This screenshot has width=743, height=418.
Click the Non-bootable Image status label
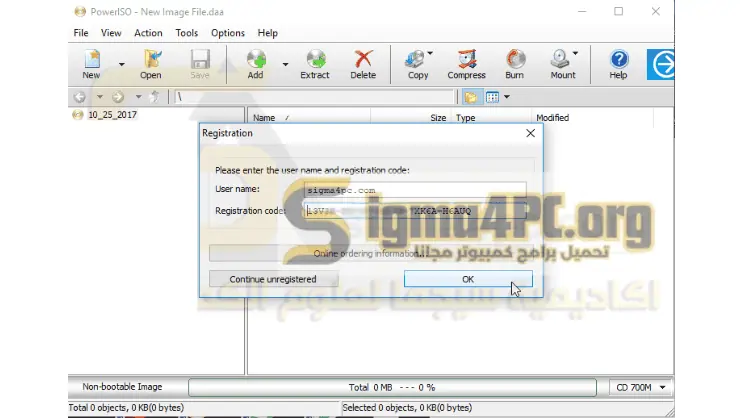click(122, 387)
